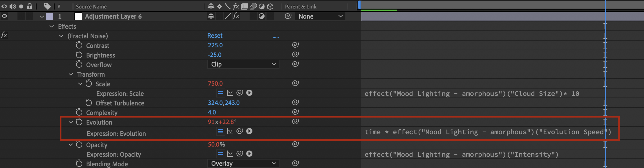The width and height of the screenshot is (644, 168).
Task: Toggle the Scale stopwatch
Action: click(89, 83)
